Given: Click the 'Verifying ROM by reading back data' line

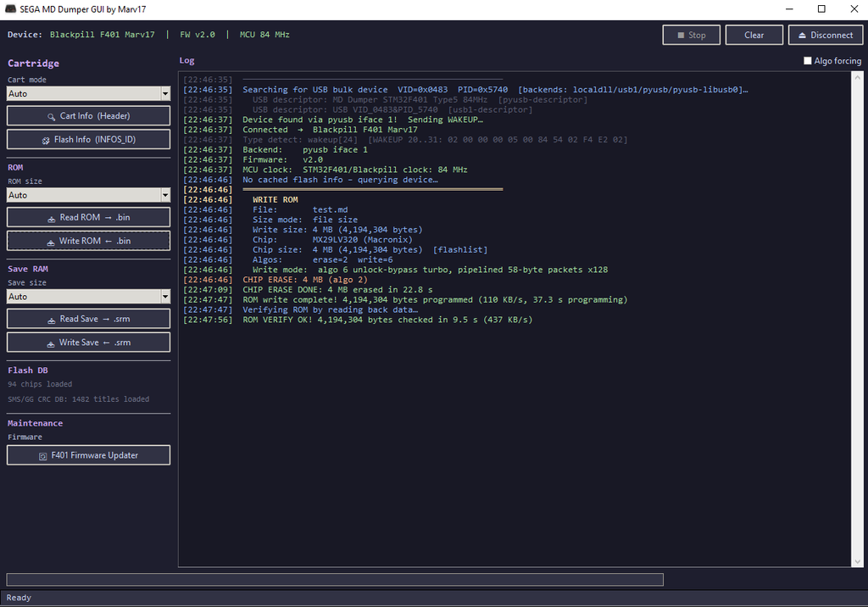Looking at the screenshot, I should (301, 309).
